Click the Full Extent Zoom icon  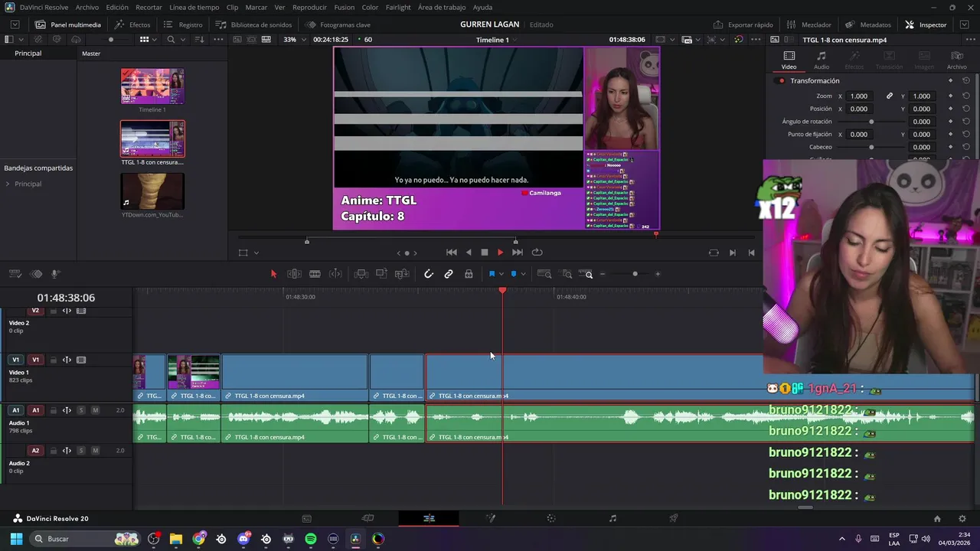point(544,274)
